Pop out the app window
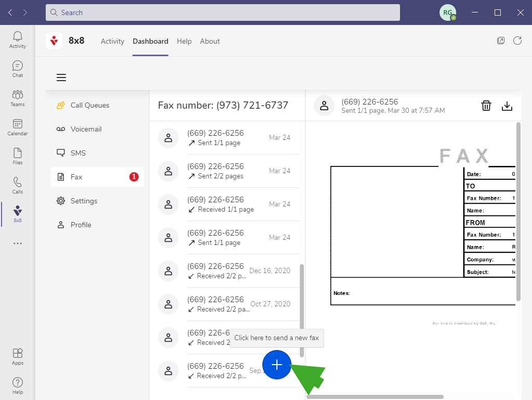This screenshot has width=532, height=400. click(x=501, y=41)
